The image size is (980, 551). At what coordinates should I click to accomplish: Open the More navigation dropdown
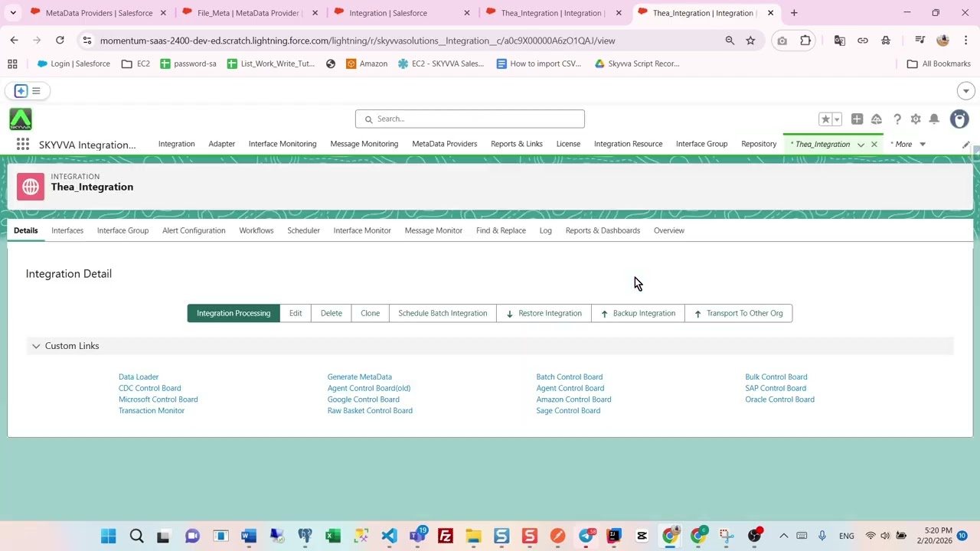coord(909,145)
